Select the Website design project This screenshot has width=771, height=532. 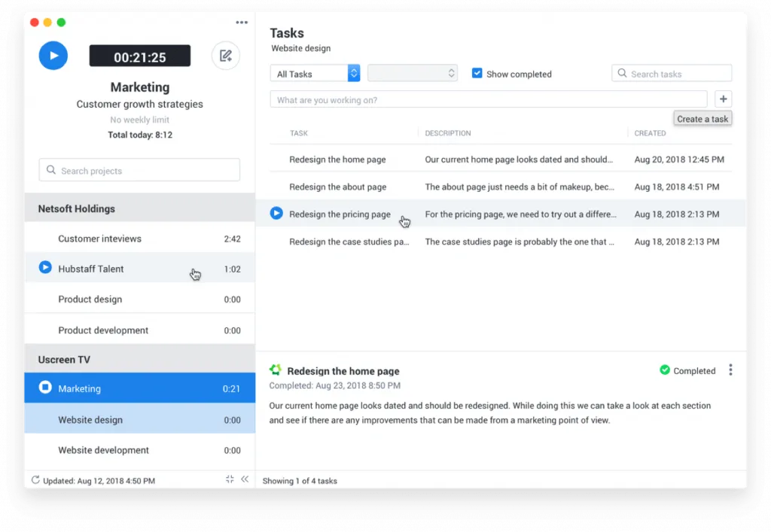tap(139, 419)
